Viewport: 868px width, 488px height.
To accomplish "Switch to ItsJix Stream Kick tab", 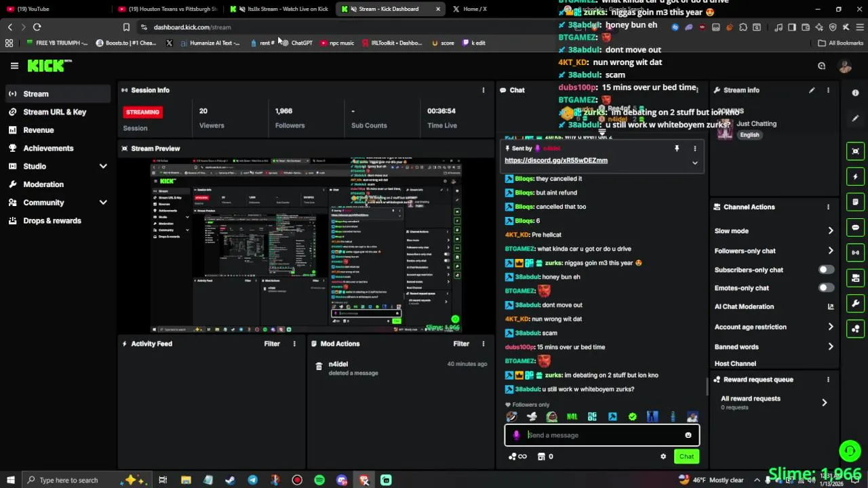I will point(279,9).
